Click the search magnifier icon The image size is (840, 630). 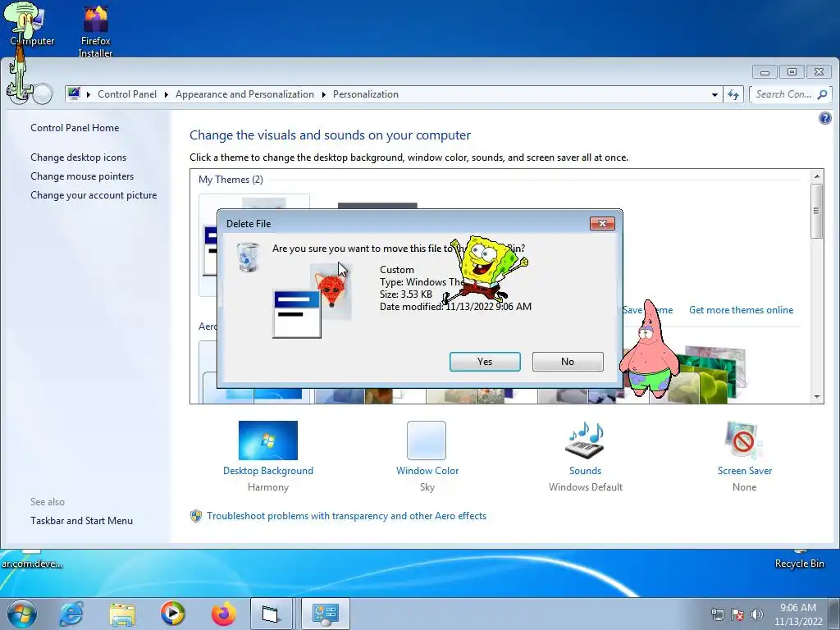[x=823, y=94]
